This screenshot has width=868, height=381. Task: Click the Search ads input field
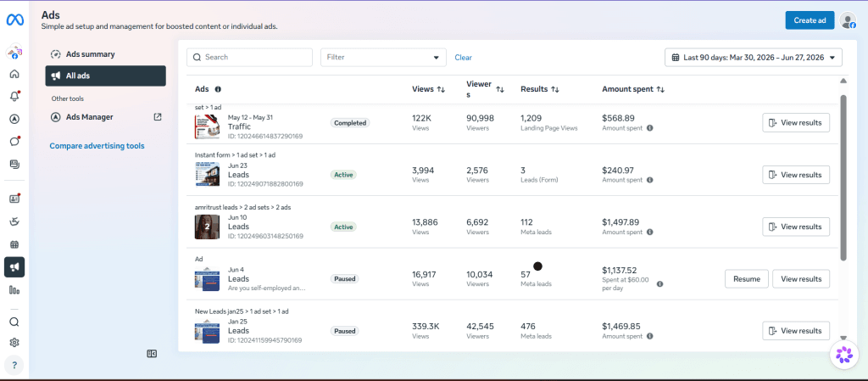[x=249, y=57]
